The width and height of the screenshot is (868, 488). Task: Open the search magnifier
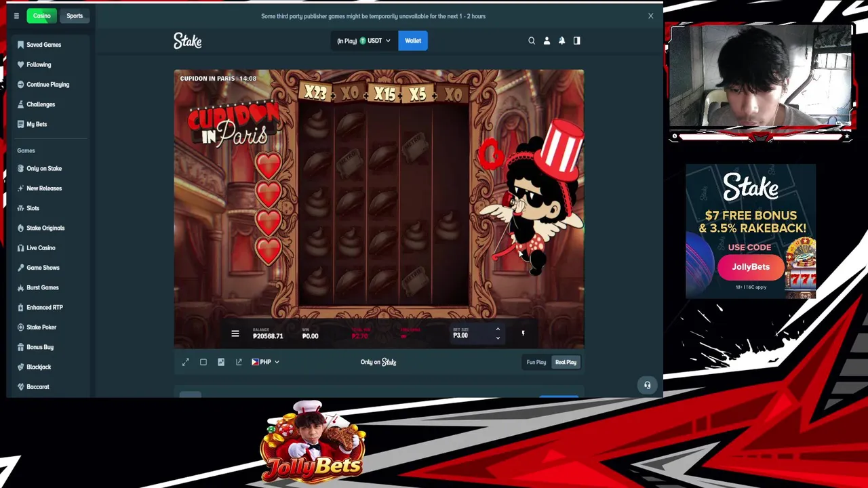(x=532, y=41)
